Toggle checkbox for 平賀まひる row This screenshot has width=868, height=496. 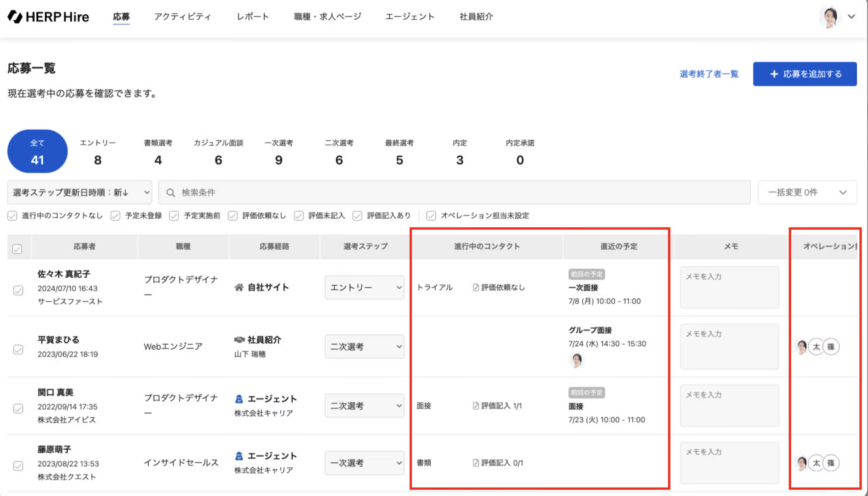pos(18,350)
